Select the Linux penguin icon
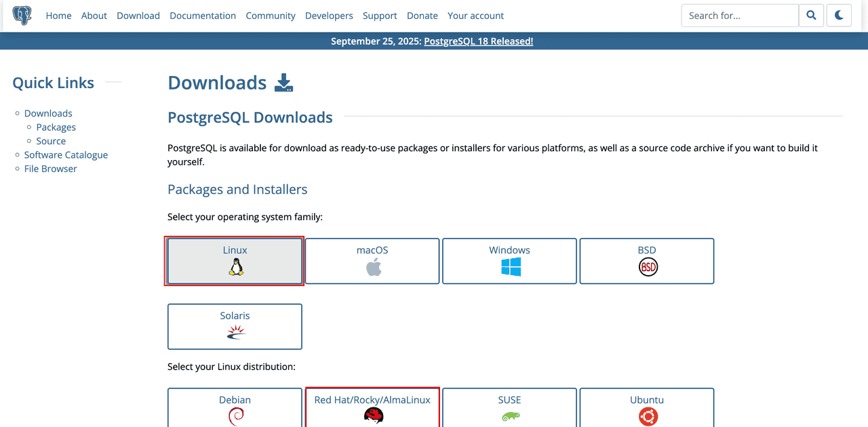The image size is (868, 427). click(235, 266)
